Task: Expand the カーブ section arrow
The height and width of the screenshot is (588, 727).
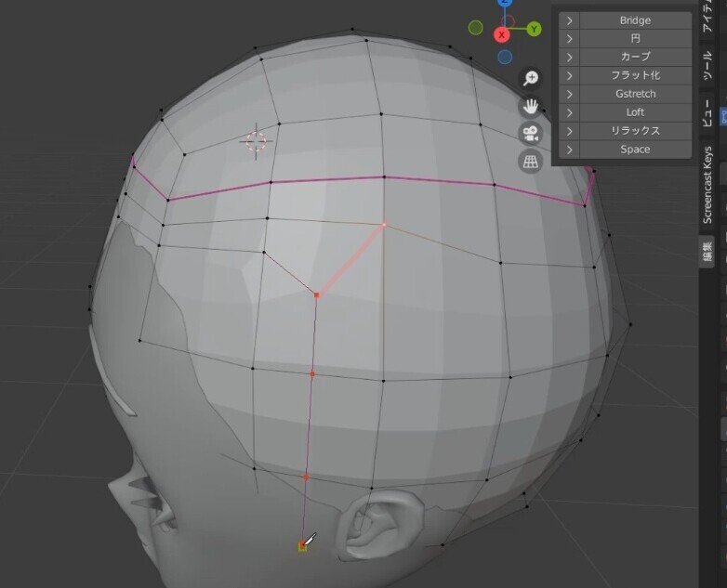Action: 569,58
